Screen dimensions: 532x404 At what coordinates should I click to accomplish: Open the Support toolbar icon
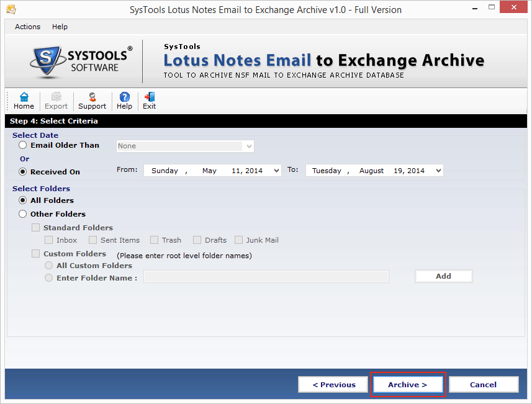click(92, 101)
